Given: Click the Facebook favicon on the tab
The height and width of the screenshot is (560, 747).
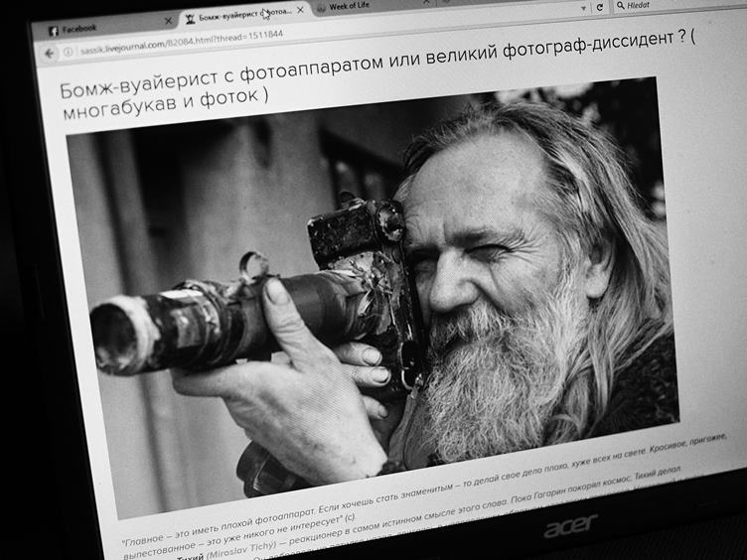Looking at the screenshot, I should coord(54,32).
